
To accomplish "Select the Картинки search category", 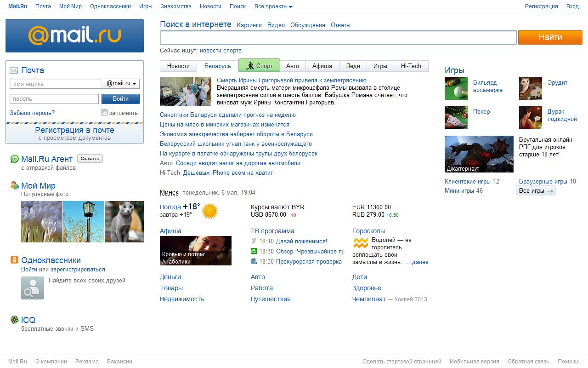I will (249, 25).
